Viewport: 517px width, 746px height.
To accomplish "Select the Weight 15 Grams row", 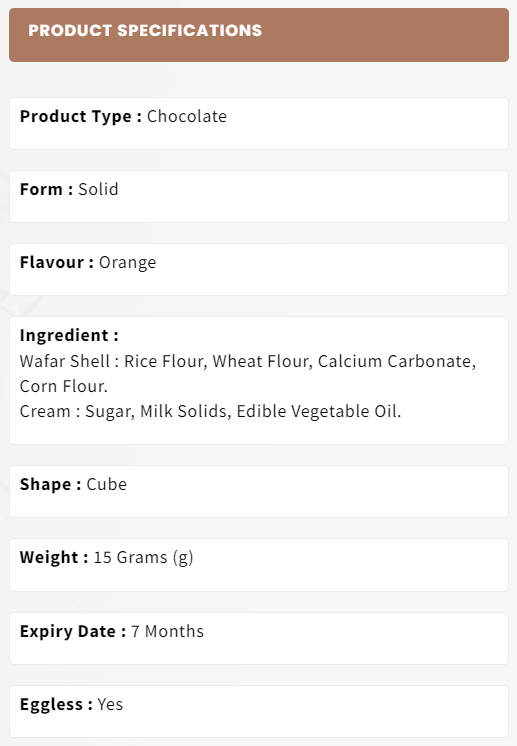I will (259, 565).
